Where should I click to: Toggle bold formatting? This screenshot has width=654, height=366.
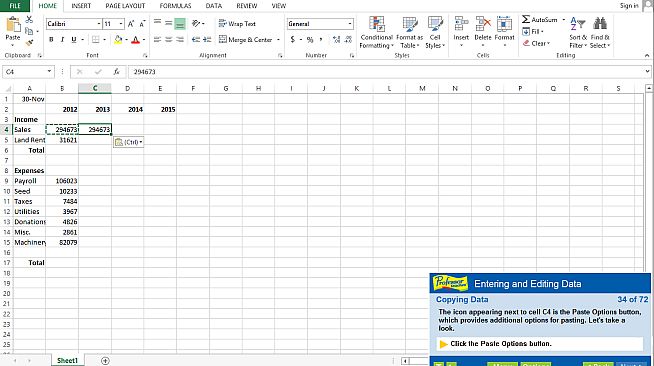point(51,40)
